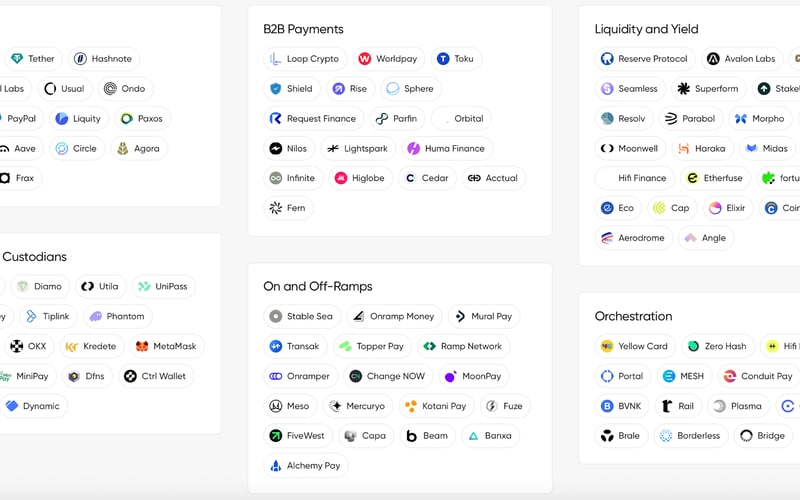This screenshot has width=800, height=500.
Task: Click the Agora logo icon
Action: (123, 148)
